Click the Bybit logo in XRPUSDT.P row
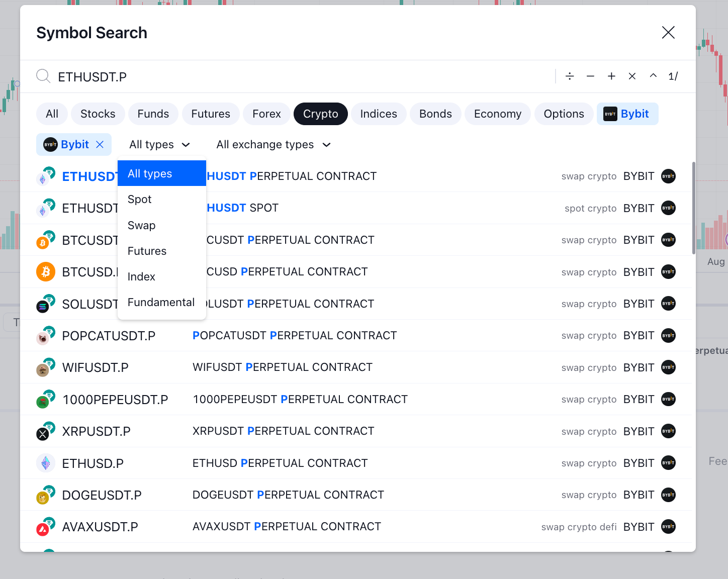Screen dimensions: 728x579 [668, 431]
